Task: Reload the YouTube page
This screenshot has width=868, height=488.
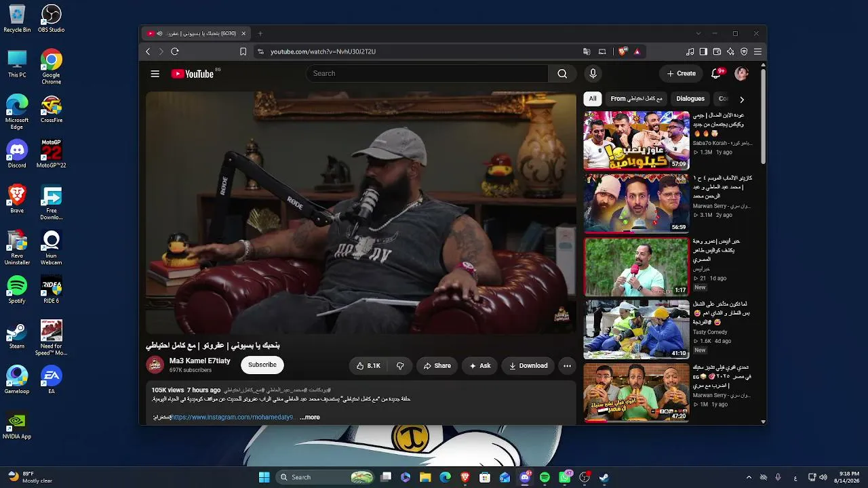Action: click(175, 52)
